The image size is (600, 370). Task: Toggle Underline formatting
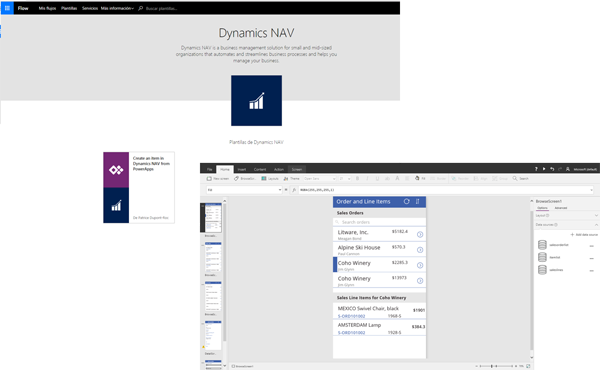[x=377, y=179]
